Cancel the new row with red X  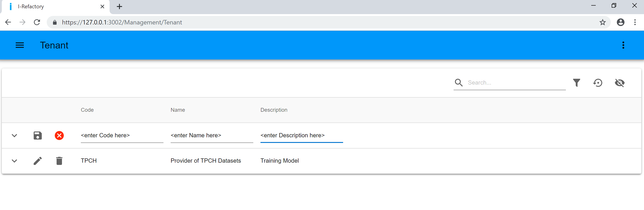(59, 136)
